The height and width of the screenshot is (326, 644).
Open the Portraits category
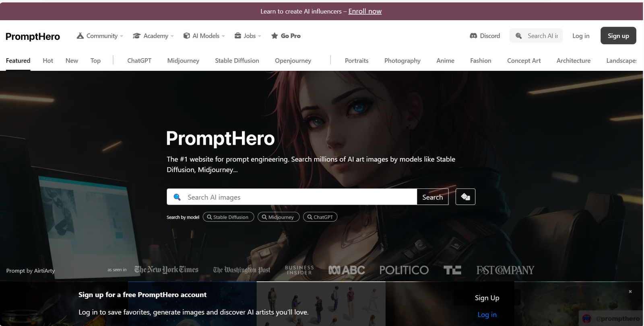[357, 61]
